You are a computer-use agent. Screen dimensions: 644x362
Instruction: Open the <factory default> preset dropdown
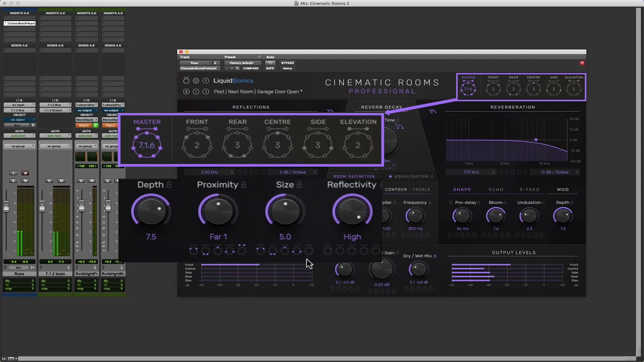243,63
